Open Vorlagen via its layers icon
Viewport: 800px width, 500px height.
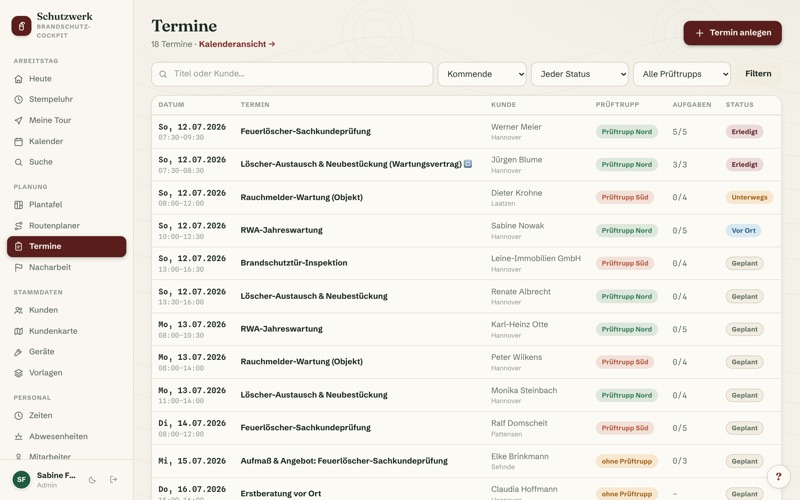pos(18,373)
